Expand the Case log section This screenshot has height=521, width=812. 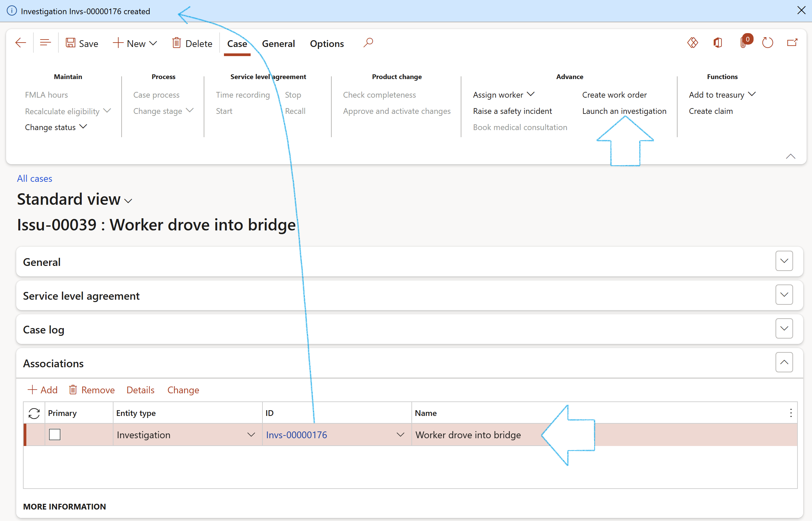point(784,329)
